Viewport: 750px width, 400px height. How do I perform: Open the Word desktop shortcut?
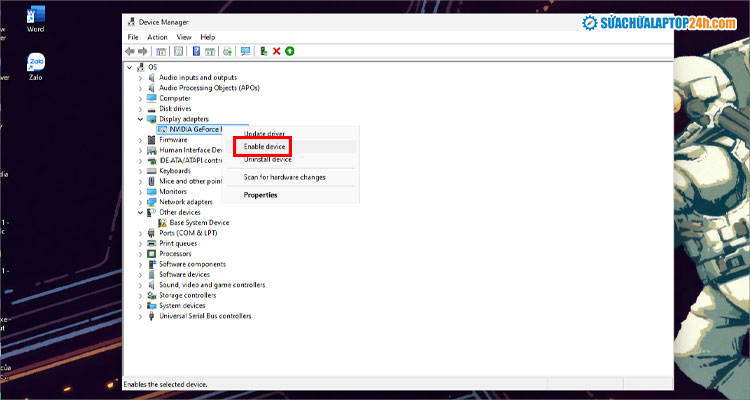pyautogui.click(x=35, y=17)
